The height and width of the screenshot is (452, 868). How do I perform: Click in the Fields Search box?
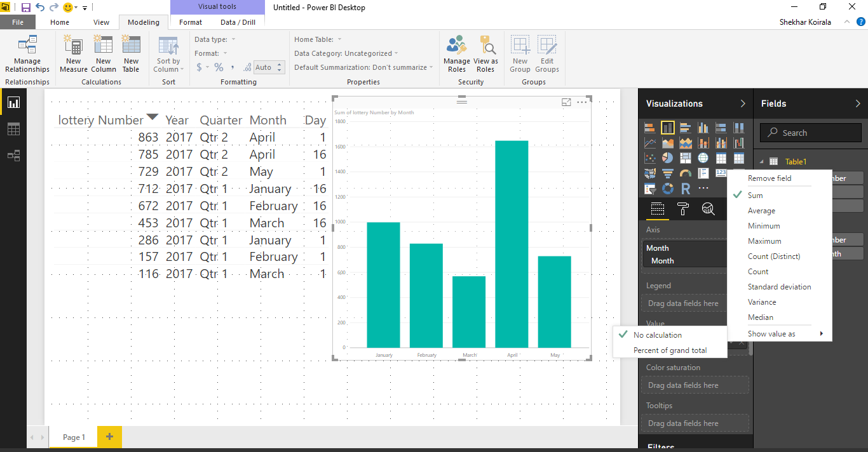point(811,133)
